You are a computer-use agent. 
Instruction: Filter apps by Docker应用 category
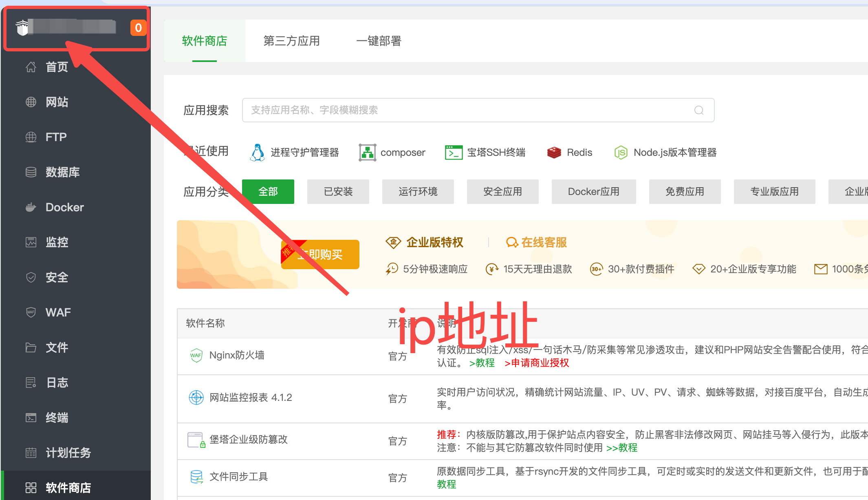[593, 192]
